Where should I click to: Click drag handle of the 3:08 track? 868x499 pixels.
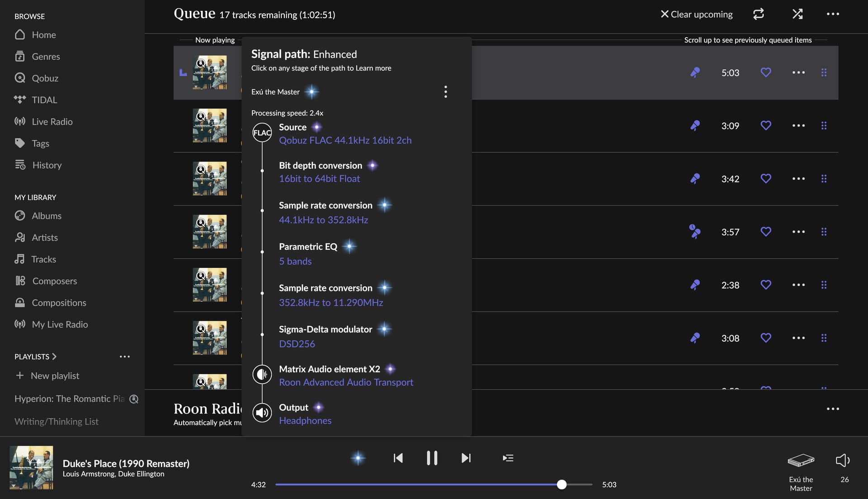(x=824, y=338)
